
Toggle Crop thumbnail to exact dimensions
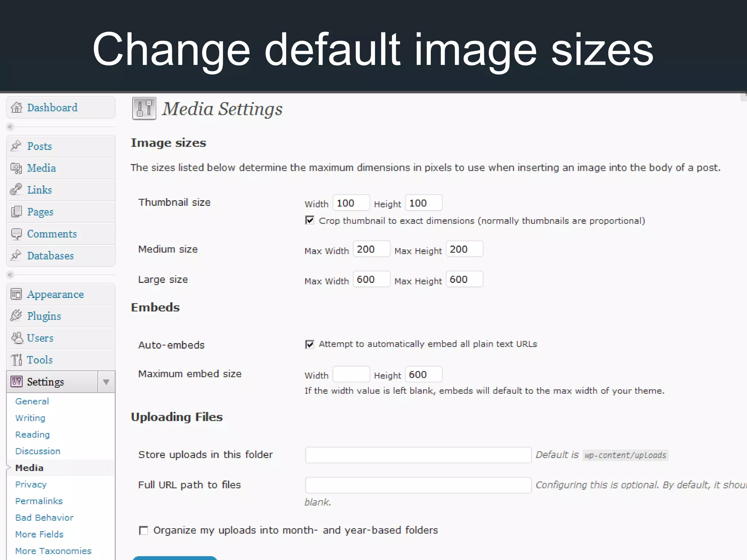point(309,220)
